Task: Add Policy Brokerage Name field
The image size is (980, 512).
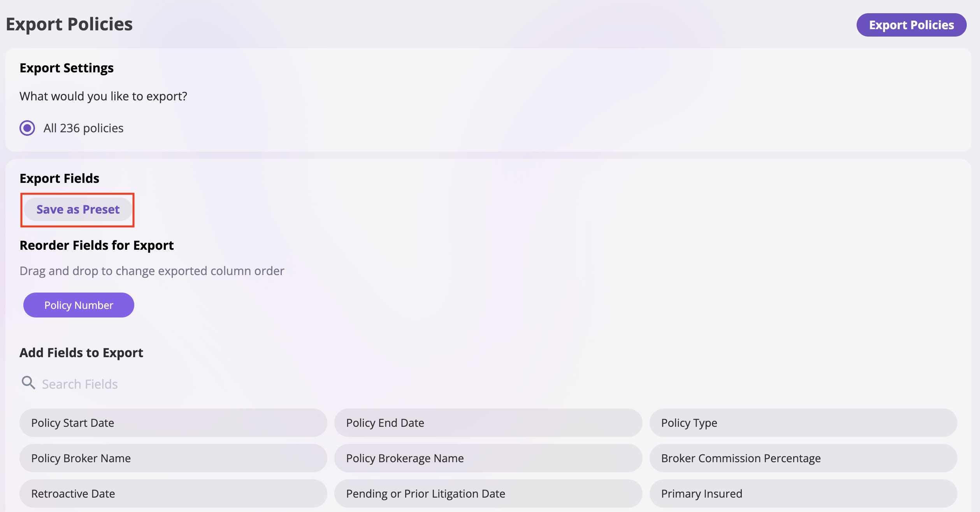Action: pyautogui.click(x=488, y=458)
